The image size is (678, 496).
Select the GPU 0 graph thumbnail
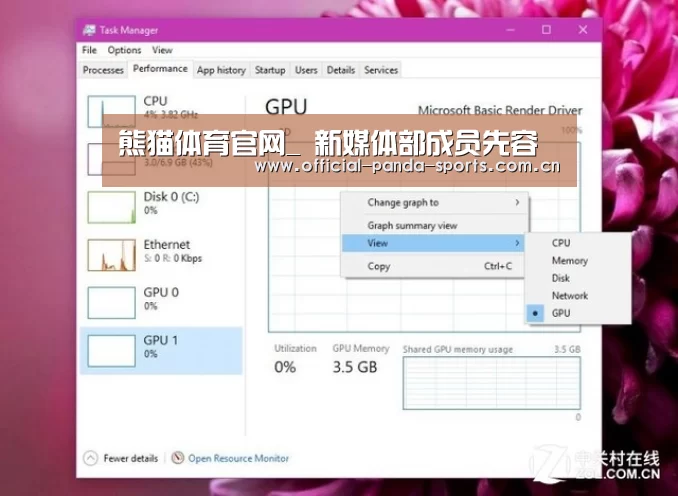pyautogui.click(x=112, y=303)
